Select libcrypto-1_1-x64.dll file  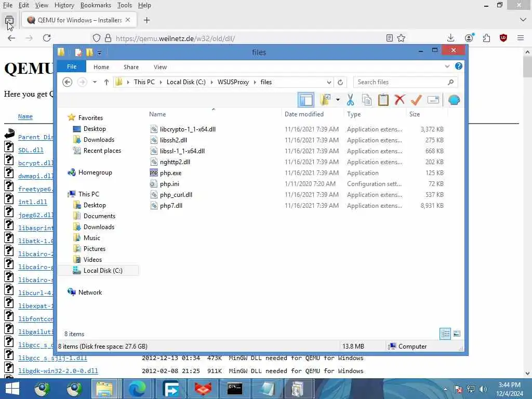[x=188, y=129]
